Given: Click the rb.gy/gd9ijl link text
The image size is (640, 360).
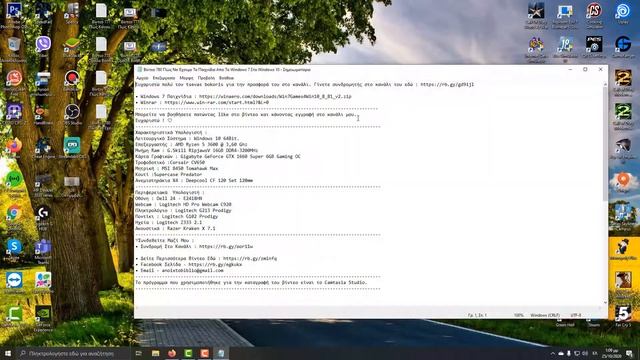Looking at the screenshot, I should pos(447,84).
